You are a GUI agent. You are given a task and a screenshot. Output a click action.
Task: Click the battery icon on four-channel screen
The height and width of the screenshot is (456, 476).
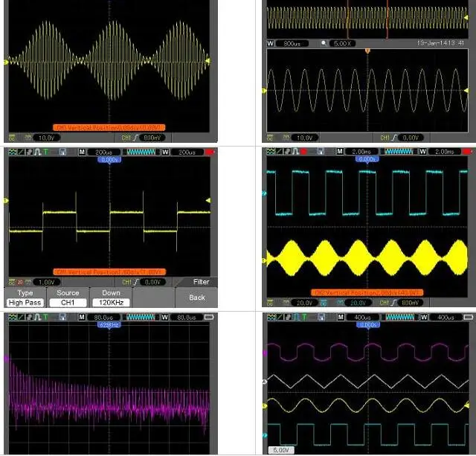pyautogui.click(x=469, y=317)
